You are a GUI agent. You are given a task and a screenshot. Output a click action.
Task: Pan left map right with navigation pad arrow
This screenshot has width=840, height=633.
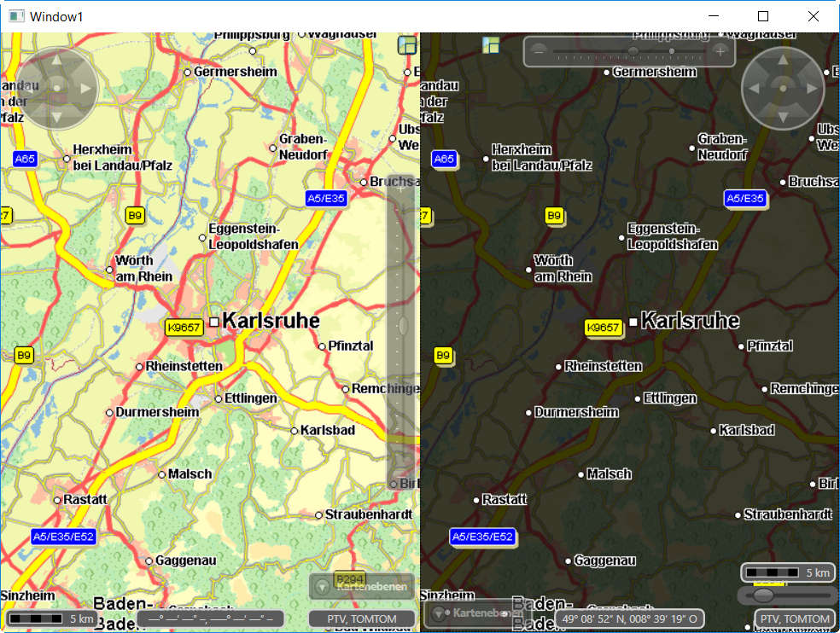click(85, 88)
